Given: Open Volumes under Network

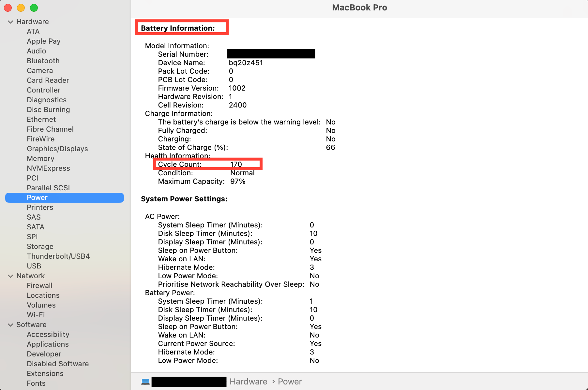Looking at the screenshot, I should (x=41, y=305).
